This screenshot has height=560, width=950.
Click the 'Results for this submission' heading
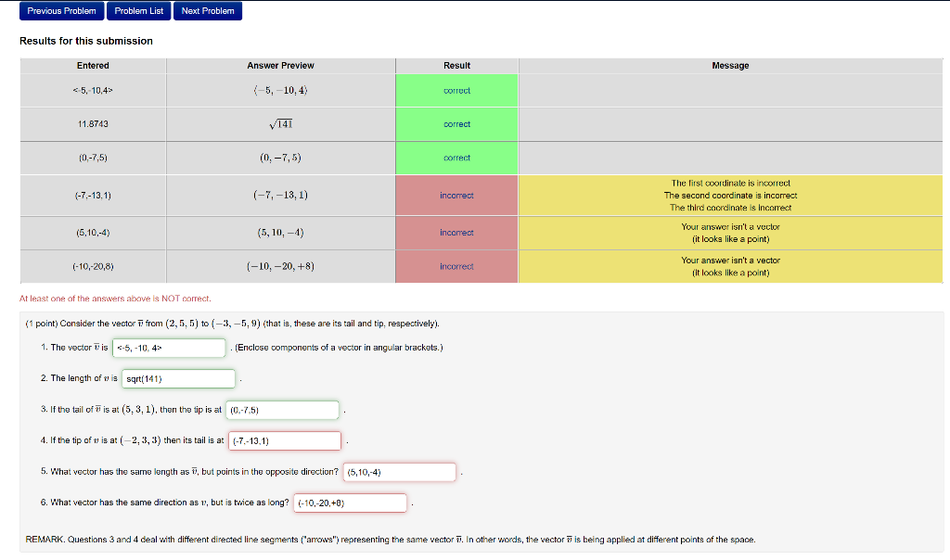[86, 41]
